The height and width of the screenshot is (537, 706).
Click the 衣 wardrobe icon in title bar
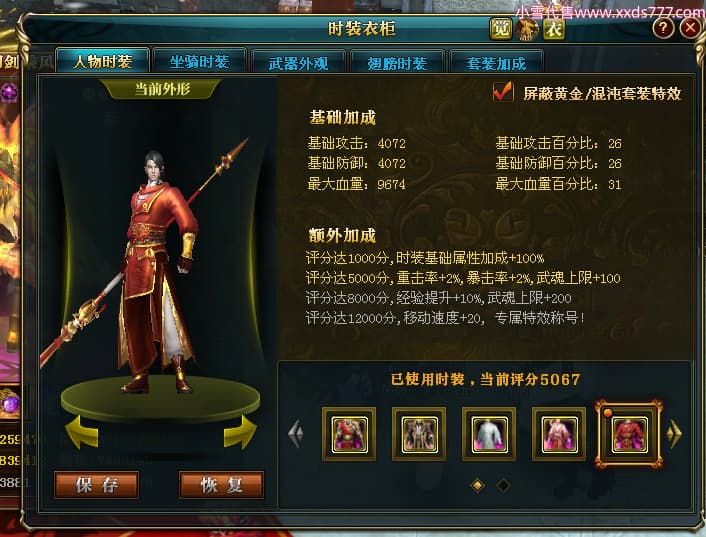pyautogui.click(x=553, y=30)
